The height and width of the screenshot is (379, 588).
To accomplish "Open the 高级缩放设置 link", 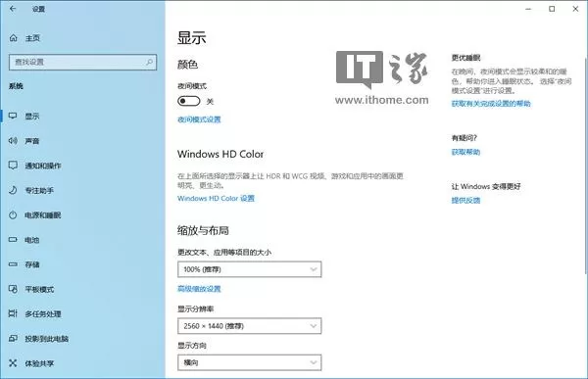I will coord(199,289).
